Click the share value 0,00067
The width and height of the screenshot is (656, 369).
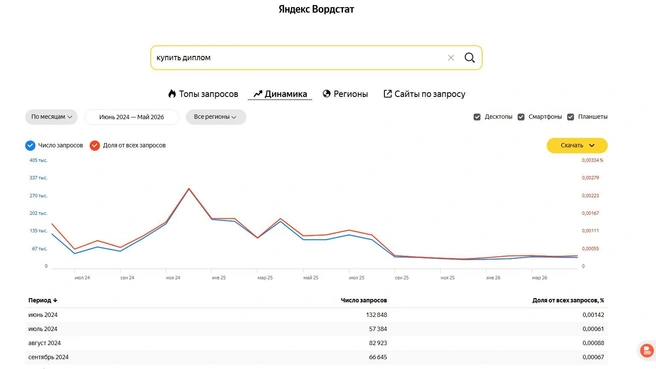(593, 357)
